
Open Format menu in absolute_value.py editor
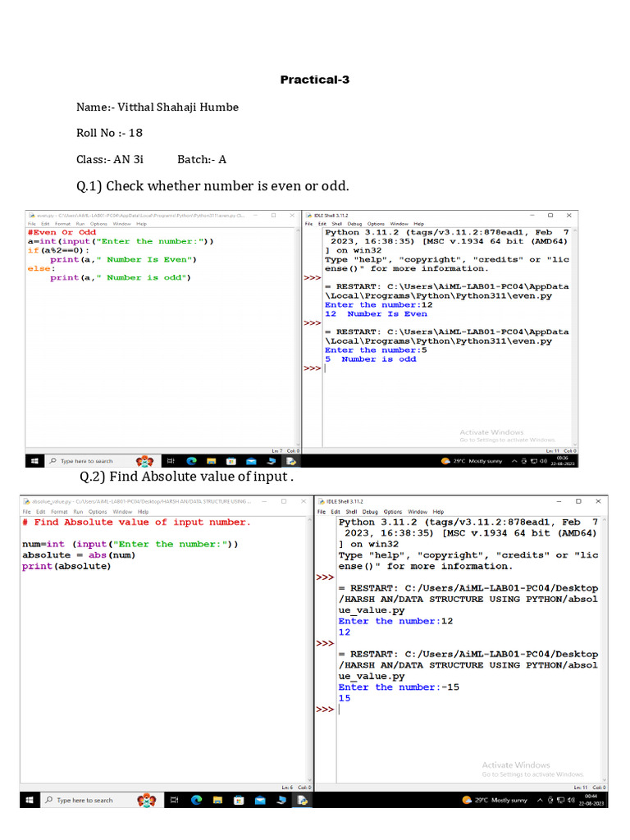60,512
